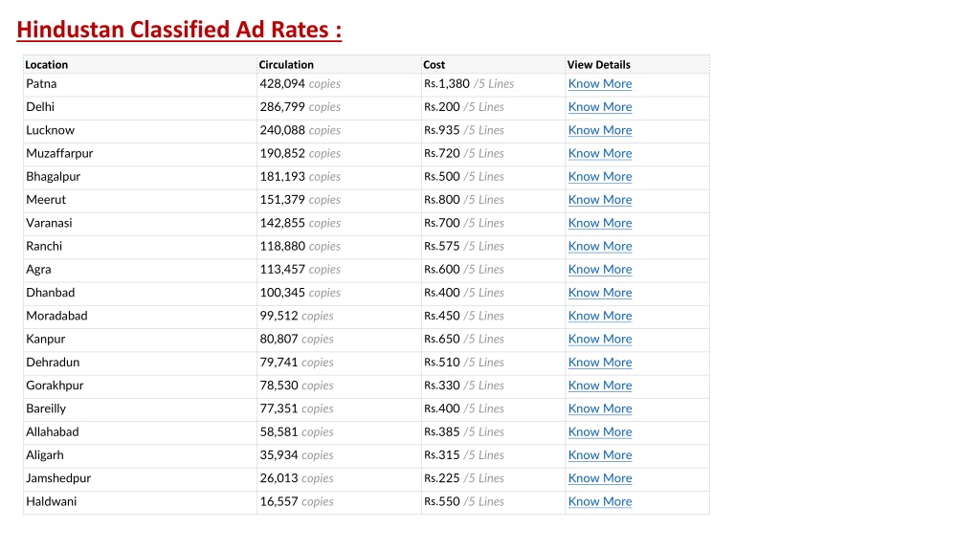Open Know More link for Gorakhpur

[x=599, y=386]
